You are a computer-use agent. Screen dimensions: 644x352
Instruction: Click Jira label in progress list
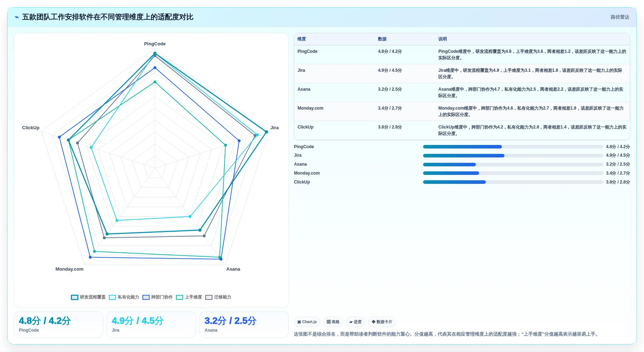click(298, 155)
